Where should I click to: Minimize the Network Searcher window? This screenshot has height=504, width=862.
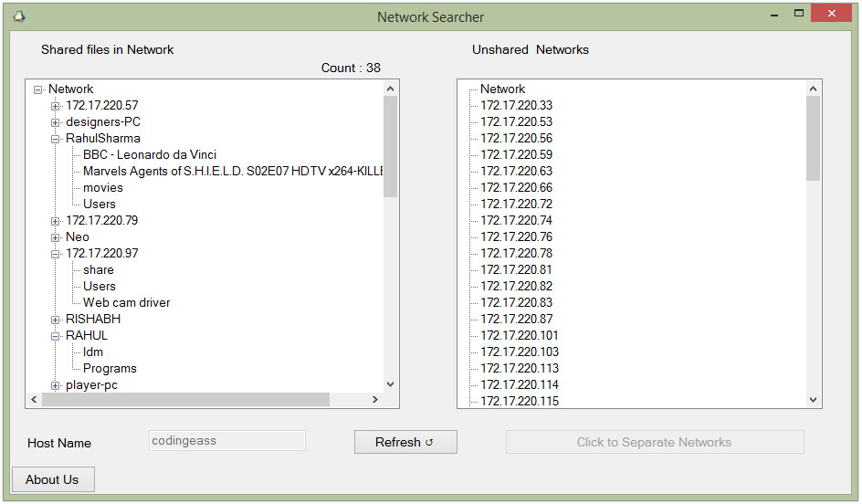pyautogui.click(x=774, y=15)
